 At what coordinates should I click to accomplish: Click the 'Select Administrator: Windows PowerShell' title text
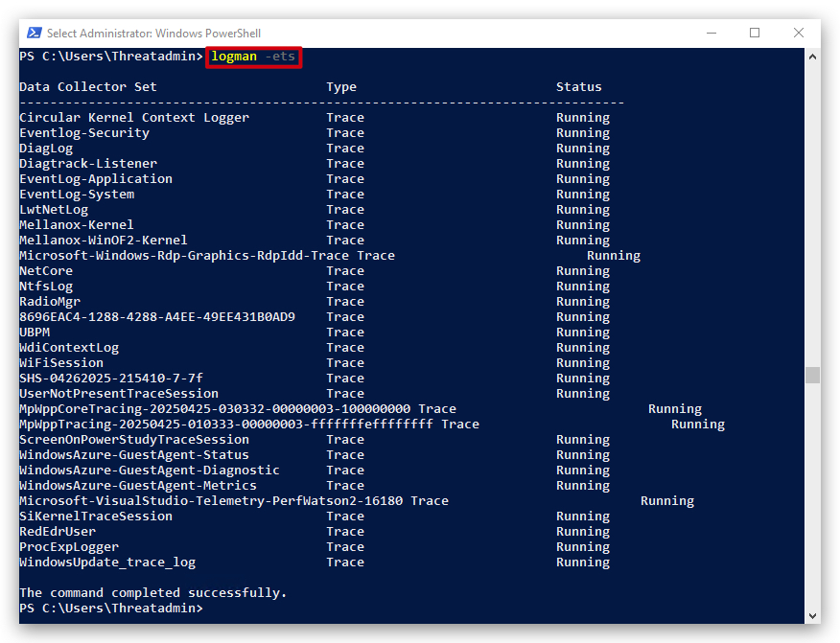coord(153,34)
